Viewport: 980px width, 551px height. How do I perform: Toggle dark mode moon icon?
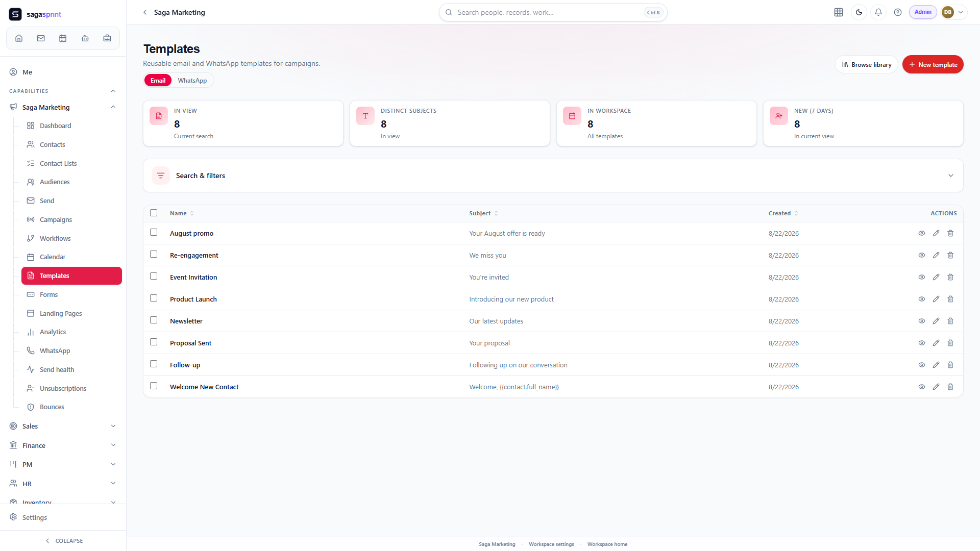[x=859, y=12]
